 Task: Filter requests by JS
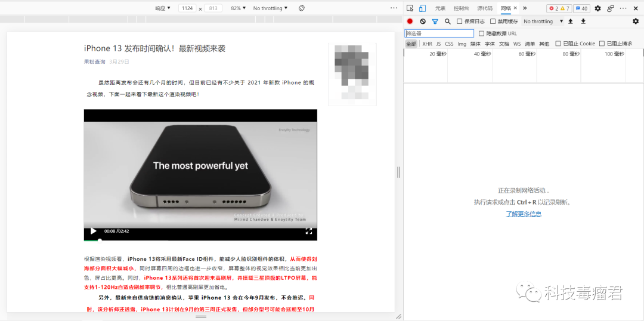439,44
